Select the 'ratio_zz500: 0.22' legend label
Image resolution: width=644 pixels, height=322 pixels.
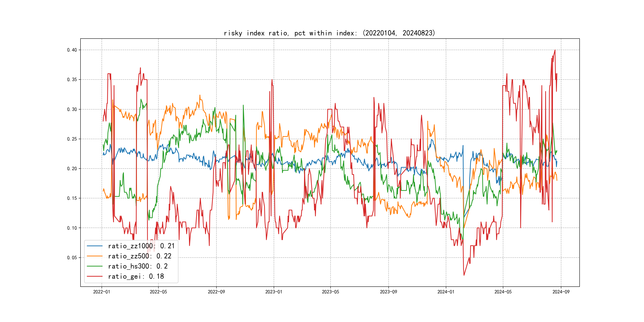[x=140, y=256]
